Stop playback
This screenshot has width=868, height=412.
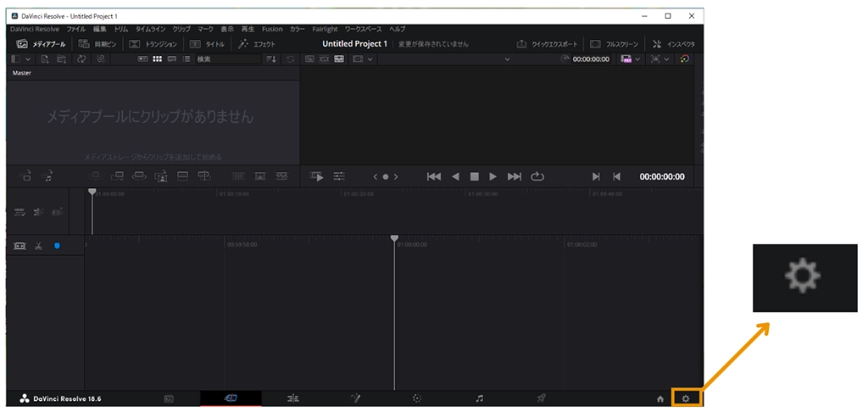click(x=475, y=176)
